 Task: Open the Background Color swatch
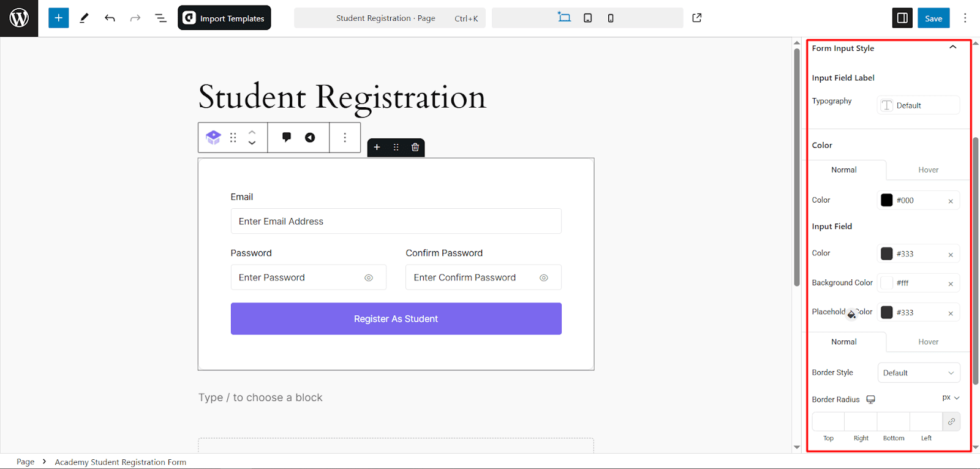tap(887, 283)
